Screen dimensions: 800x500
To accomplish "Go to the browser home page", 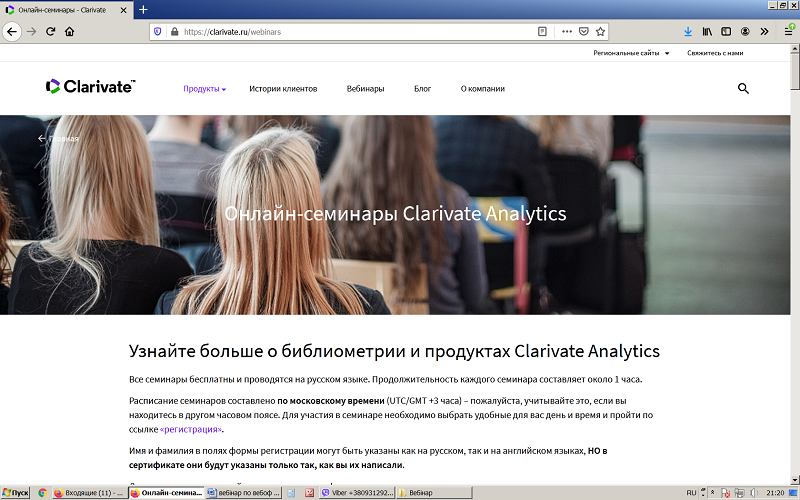I will point(69,31).
